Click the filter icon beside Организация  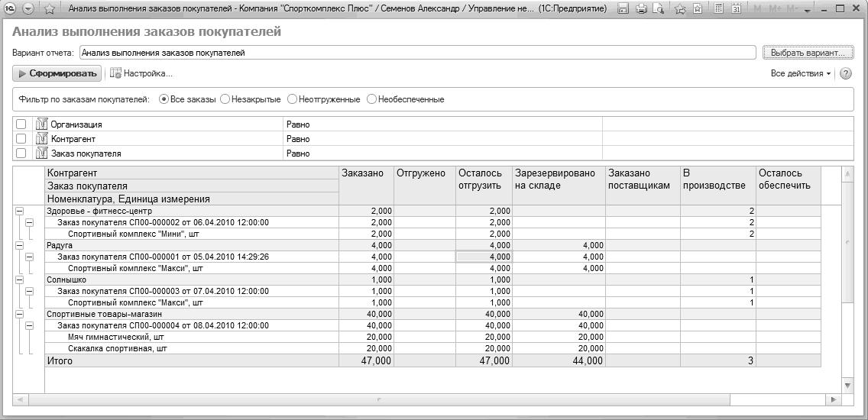pyautogui.click(x=41, y=124)
